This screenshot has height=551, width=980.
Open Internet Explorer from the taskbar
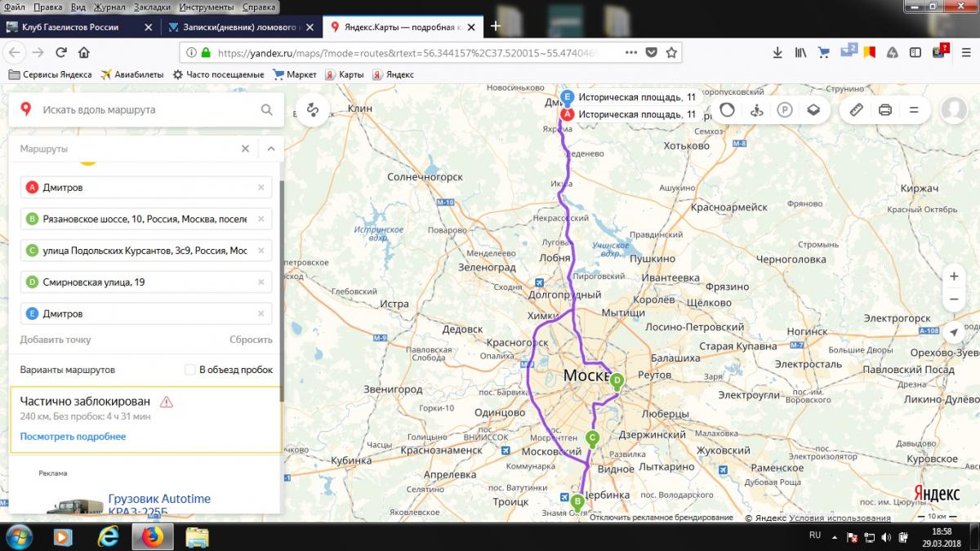(108, 536)
